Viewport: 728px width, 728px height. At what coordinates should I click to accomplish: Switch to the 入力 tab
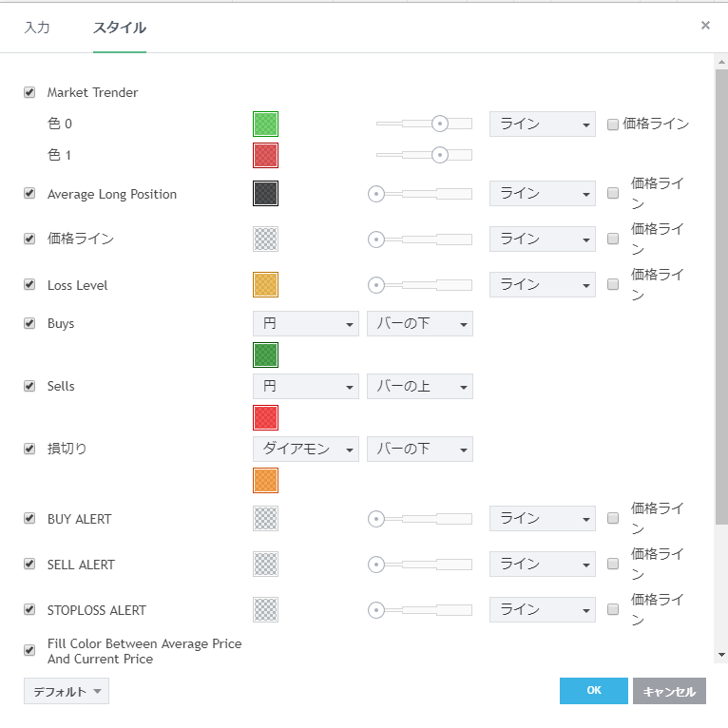click(x=37, y=28)
